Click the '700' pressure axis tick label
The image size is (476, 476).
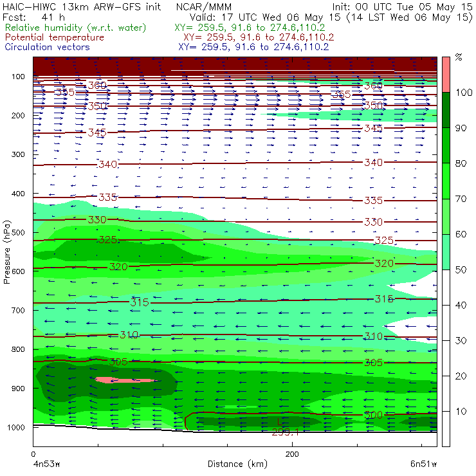tap(18, 311)
